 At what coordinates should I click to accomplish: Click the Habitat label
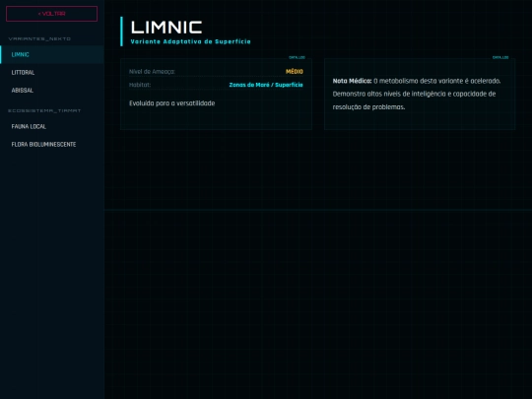140,85
